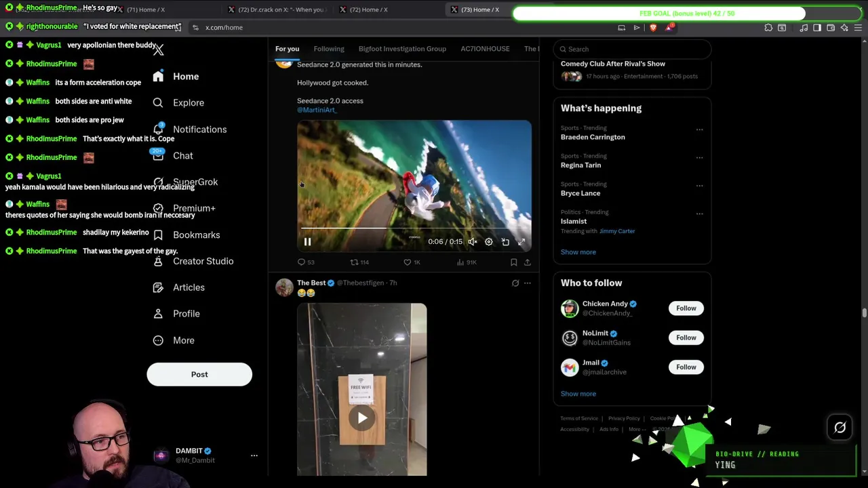Play the Free WiFi video
Viewport: 868px width, 488px height.
pos(362,418)
